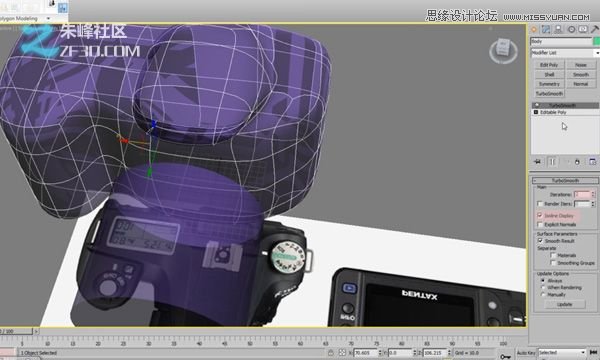Image resolution: width=600 pixels, height=360 pixels.
Task: Select the When Rendering radio button
Action: [x=543, y=287]
